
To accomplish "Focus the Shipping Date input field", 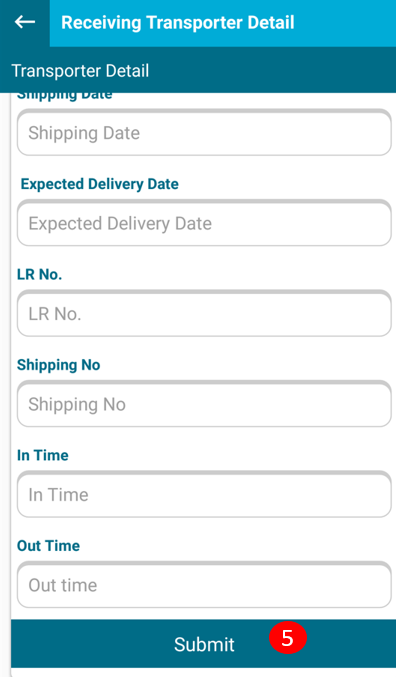I will [x=204, y=133].
